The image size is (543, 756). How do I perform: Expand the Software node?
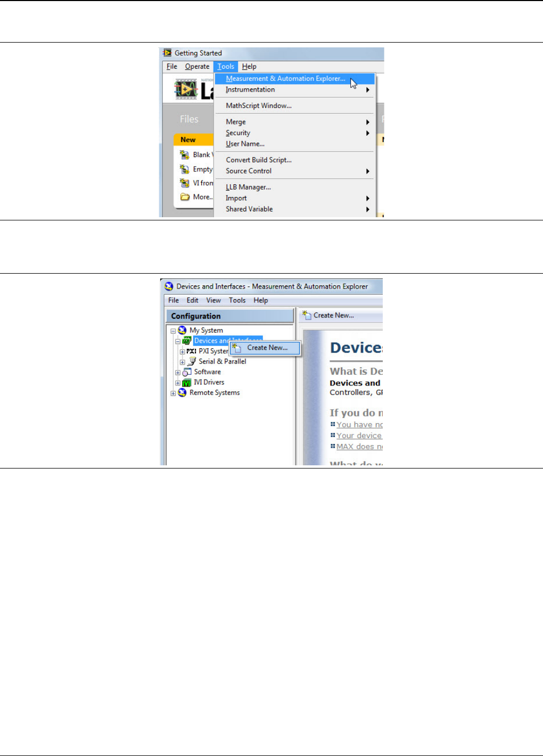pyautogui.click(x=178, y=373)
